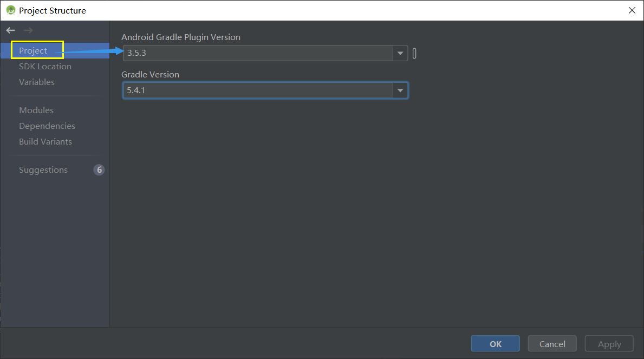
Task: Open the Suggestions section
Action: [43, 169]
